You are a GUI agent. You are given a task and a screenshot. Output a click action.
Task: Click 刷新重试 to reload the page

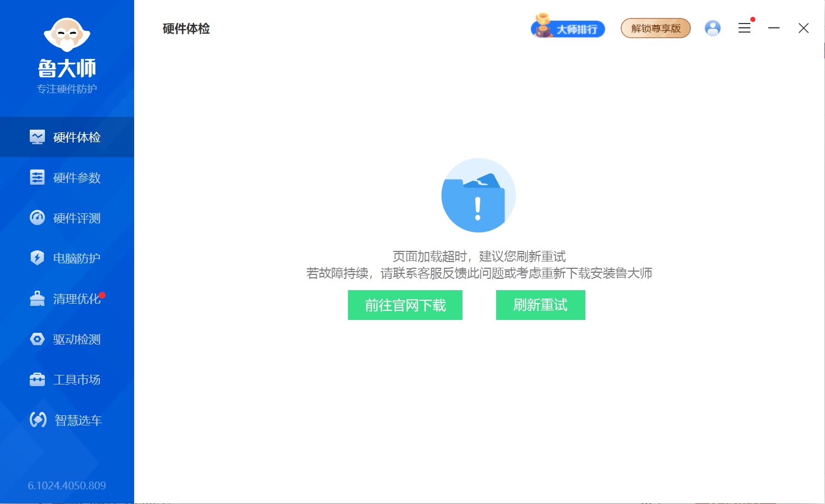click(540, 305)
